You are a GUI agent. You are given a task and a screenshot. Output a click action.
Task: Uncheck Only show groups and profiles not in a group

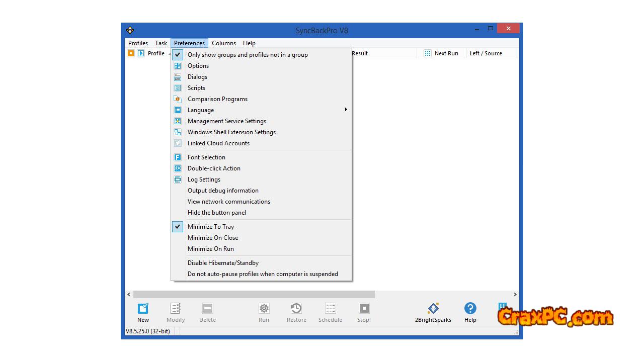pos(262,55)
